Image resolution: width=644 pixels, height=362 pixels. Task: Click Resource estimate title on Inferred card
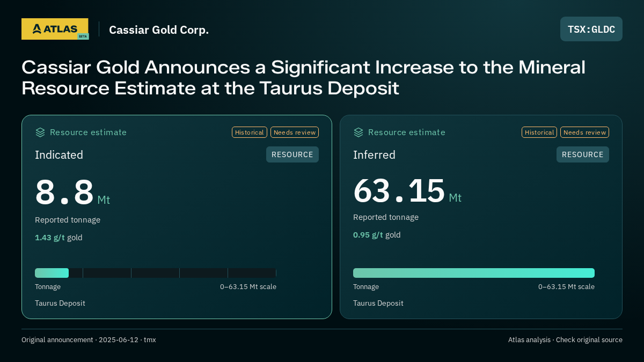[x=406, y=132]
